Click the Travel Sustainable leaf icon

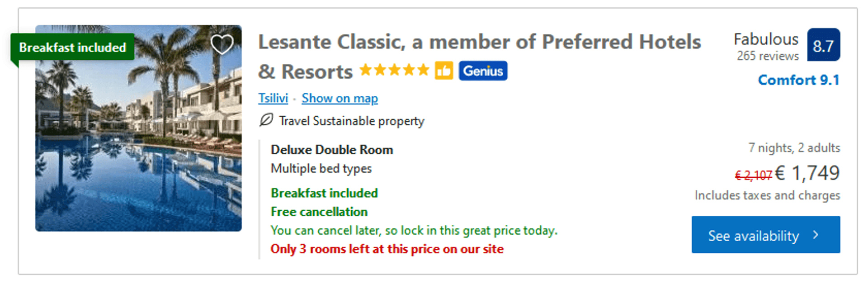coord(266,120)
